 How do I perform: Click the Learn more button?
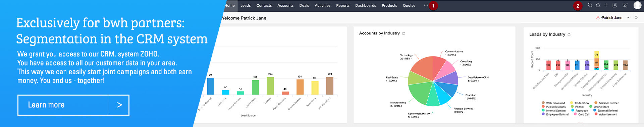(73, 105)
